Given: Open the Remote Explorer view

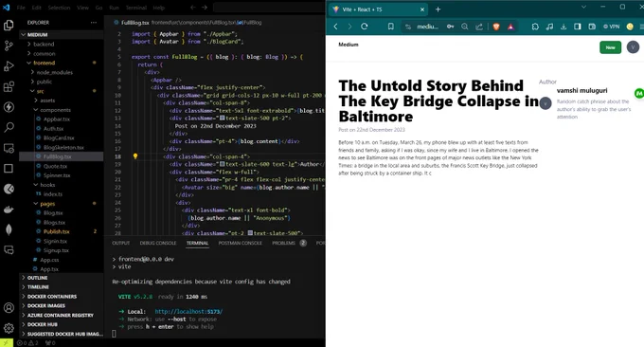Looking at the screenshot, I should pyautogui.click(x=9, y=148).
